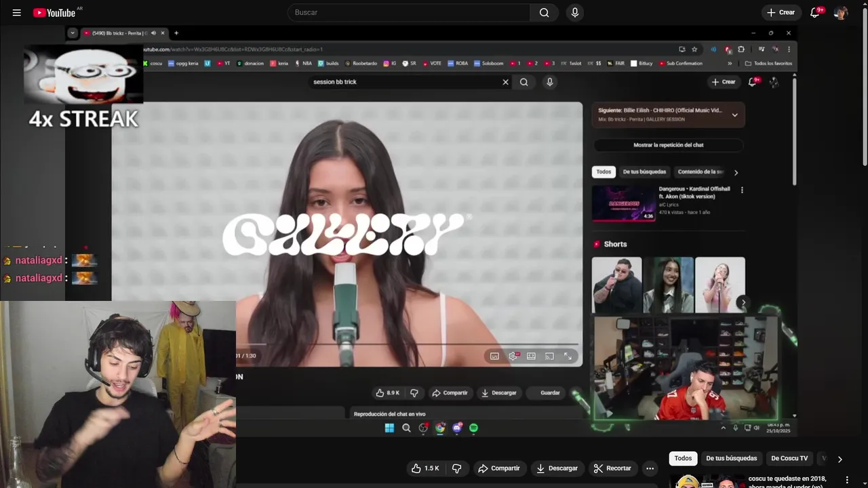Image resolution: width=868 pixels, height=488 pixels.
Task: Open Discord in streamed taskbar
Action: point(457,428)
